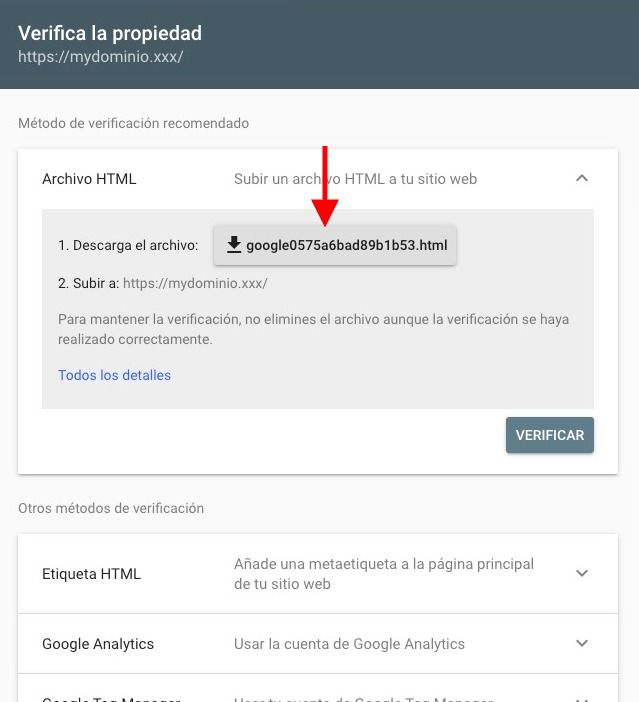Click Método de verificación recomendado heading

[133, 123]
